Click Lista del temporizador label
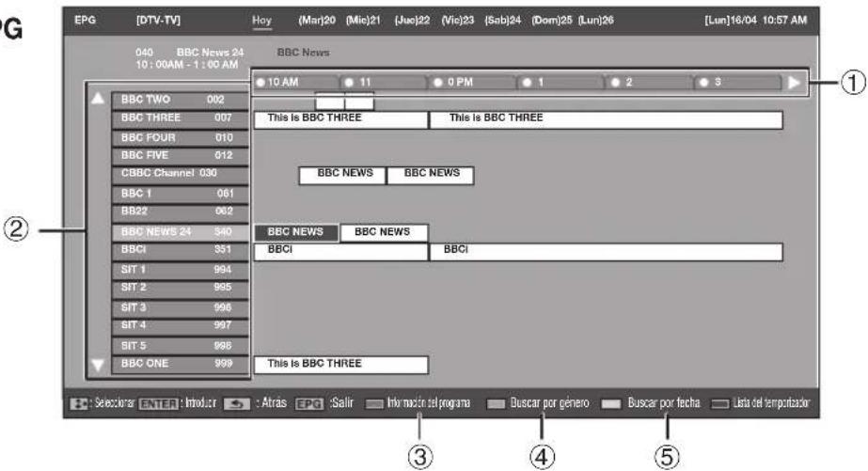The height and width of the screenshot is (471, 868). click(771, 403)
